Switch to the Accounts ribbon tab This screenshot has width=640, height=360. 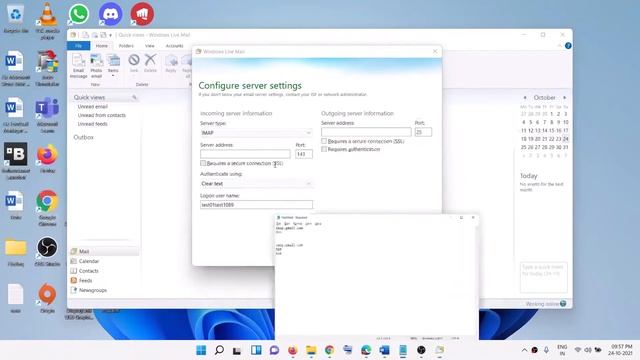(175, 46)
